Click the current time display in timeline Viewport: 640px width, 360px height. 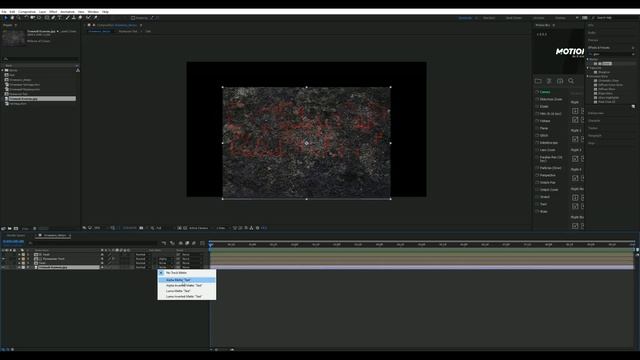(x=13, y=242)
